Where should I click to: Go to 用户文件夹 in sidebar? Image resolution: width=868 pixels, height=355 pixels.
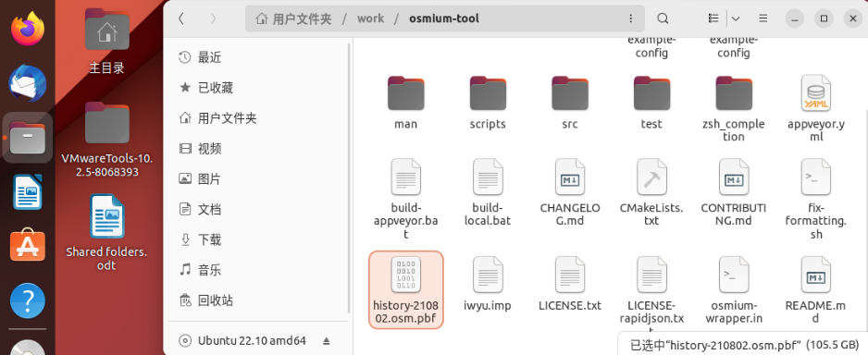[257, 117]
